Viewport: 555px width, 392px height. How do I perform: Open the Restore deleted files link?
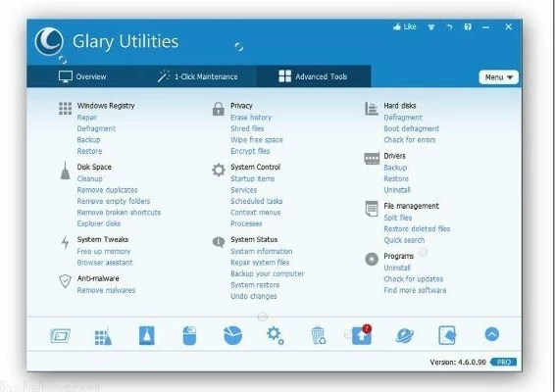tap(417, 229)
